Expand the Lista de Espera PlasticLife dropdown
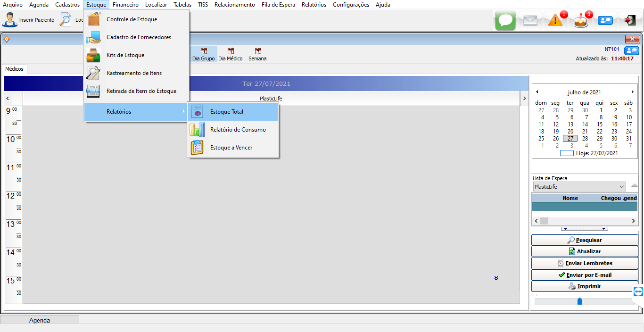Viewport: 644px width, 332px height. tap(621, 187)
